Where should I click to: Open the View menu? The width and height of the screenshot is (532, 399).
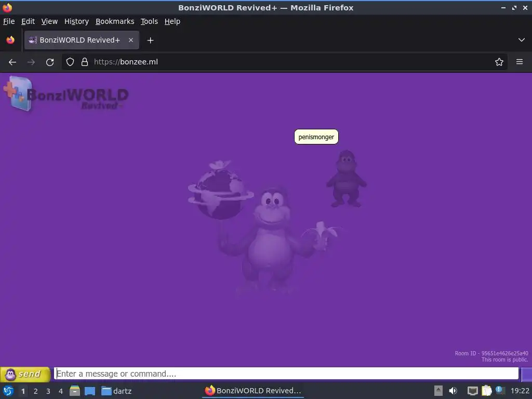coord(49,21)
